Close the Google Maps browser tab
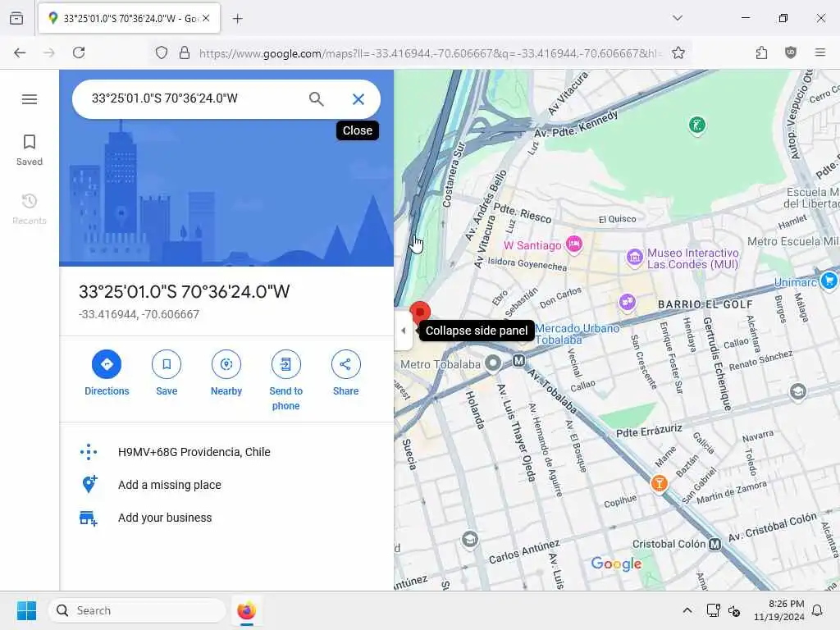The width and height of the screenshot is (840, 630). click(206, 18)
